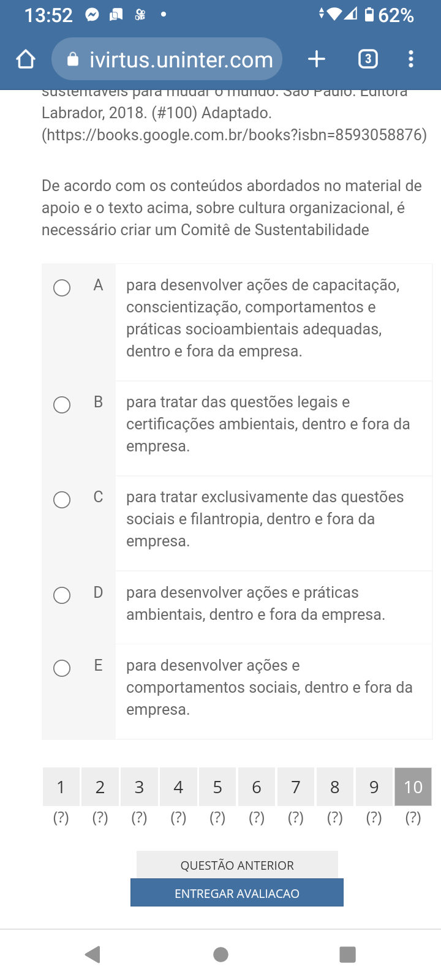Open the browser three-dot overflow menu
The image size is (441, 980).
tap(411, 59)
